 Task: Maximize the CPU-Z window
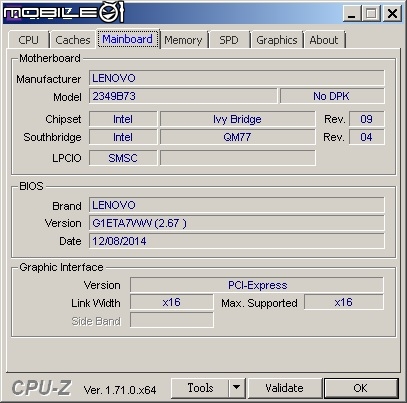pos(371,14)
